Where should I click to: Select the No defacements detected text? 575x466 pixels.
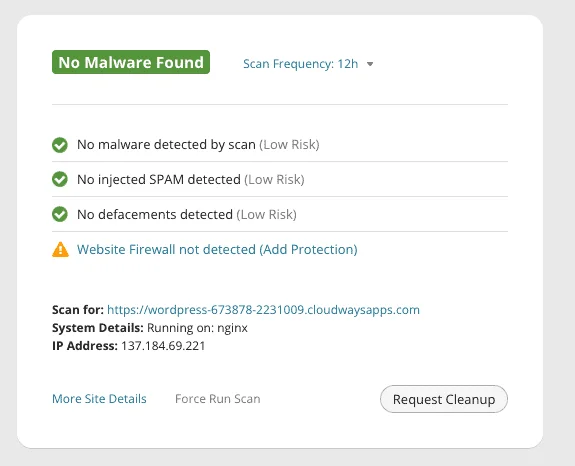tap(155, 214)
